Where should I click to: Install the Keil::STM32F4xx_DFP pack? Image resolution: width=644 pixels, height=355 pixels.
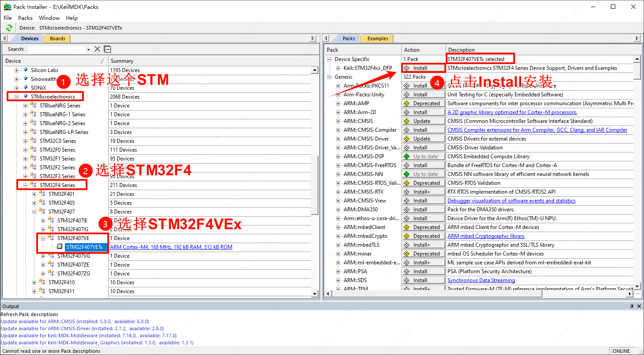(x=423, y=68)
